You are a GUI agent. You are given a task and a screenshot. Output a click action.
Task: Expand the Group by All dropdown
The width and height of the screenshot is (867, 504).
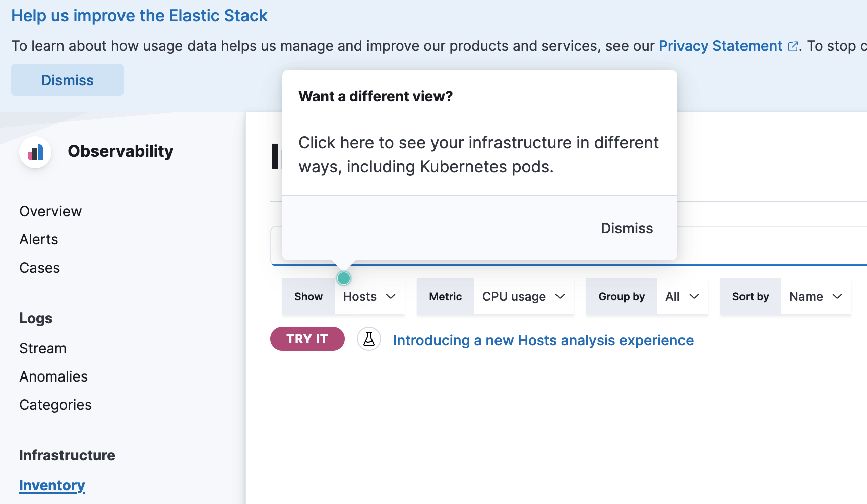(x=682, y=296)
